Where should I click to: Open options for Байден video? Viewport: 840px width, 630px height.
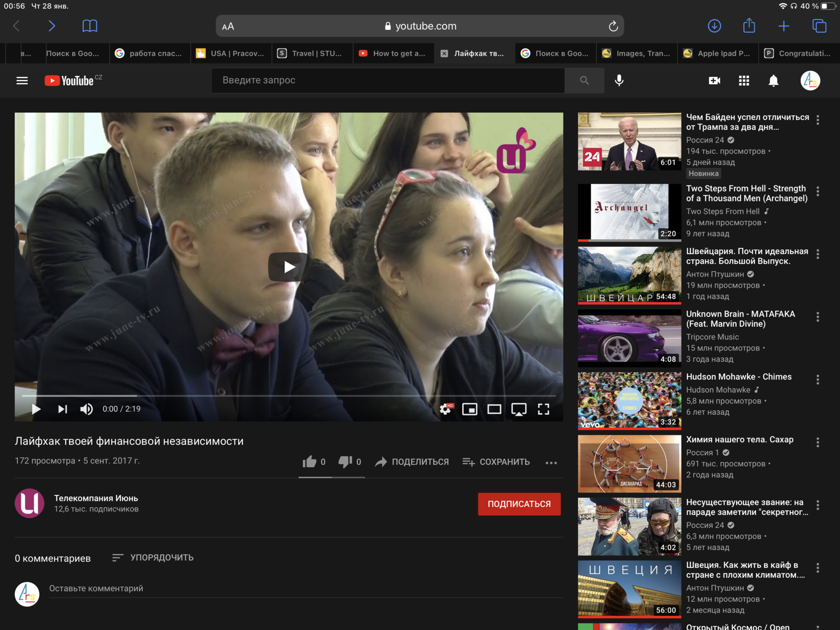(x=817, y=120)
